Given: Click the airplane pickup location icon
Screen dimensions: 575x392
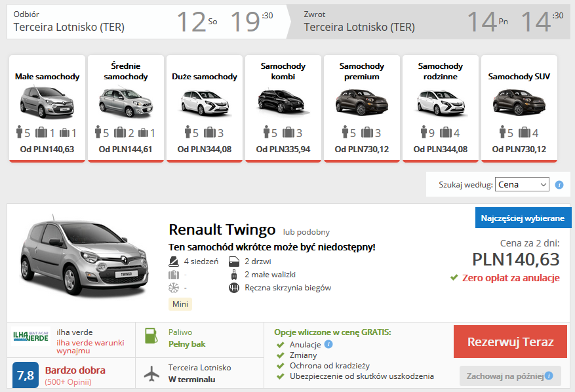Looking at the screenshot, I should [151, 374].
